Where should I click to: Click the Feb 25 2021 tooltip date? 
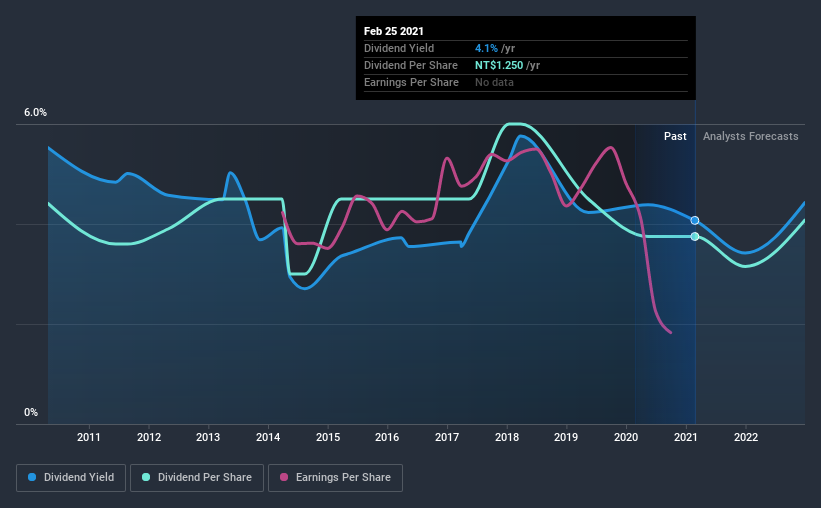[394, 31]
